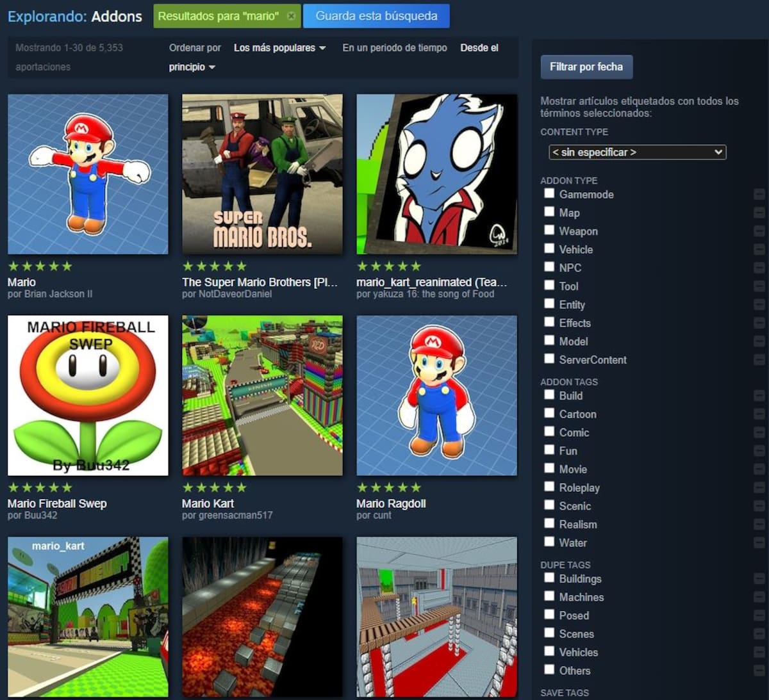The image size is (769, 700).
Task: Open the Mario Kart track map thumbnail
Action: click(262, 395)
